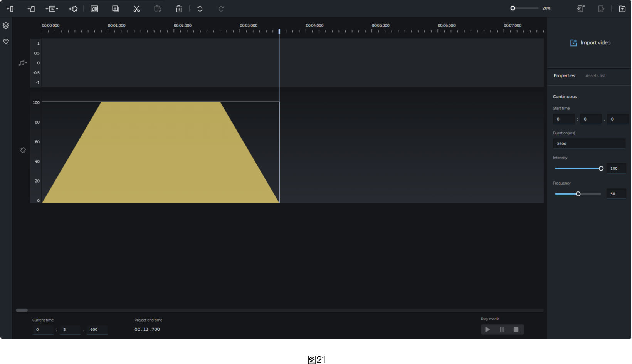The width and height of the screenshot is (632, 364).
Task: Pause media playback
Action: pyautogui.click(x=502, y=330)
